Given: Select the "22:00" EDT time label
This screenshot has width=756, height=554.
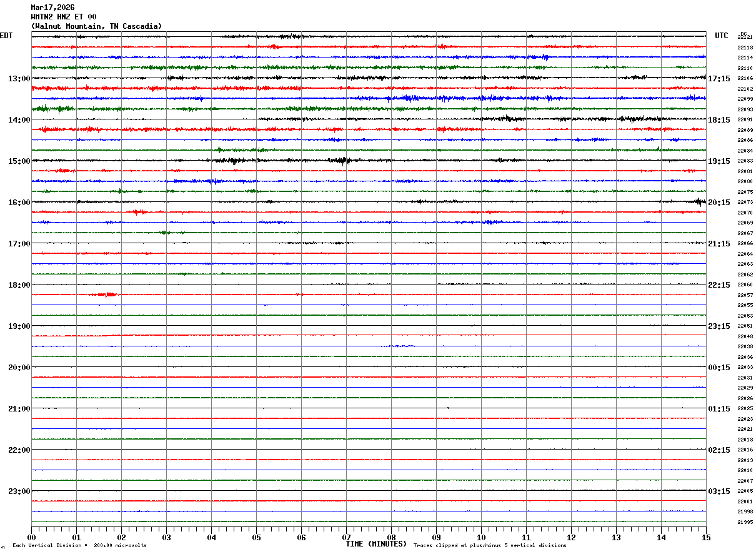Looking at the screenshot, I should (x=19, y=450).
